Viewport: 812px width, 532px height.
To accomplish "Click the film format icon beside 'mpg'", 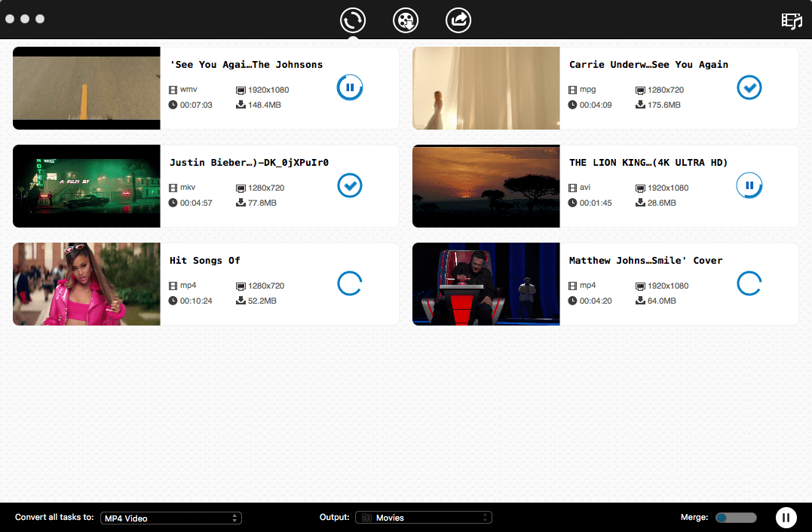I will 572,90.
